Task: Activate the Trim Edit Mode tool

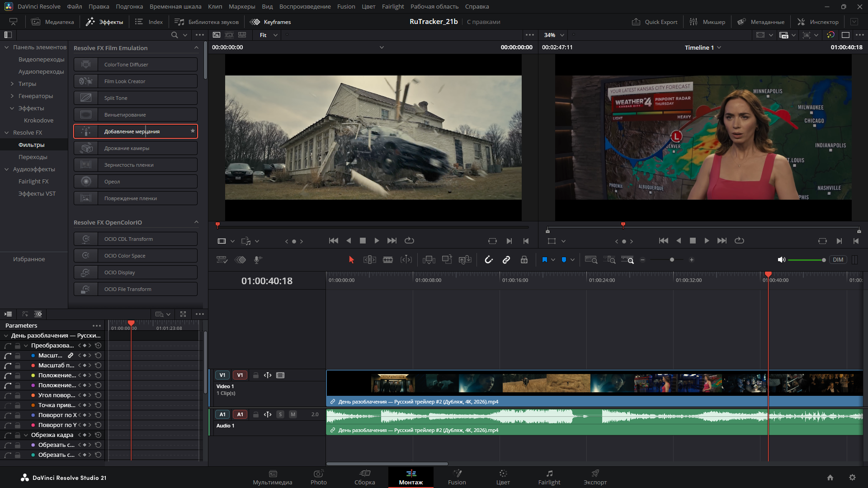Action: tap(370, 260)
